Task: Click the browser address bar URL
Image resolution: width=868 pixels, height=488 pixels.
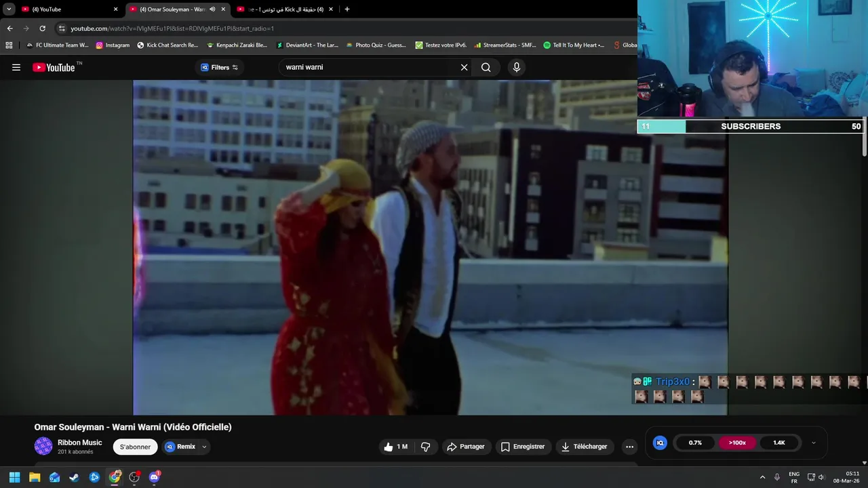Action: (172, 28)
